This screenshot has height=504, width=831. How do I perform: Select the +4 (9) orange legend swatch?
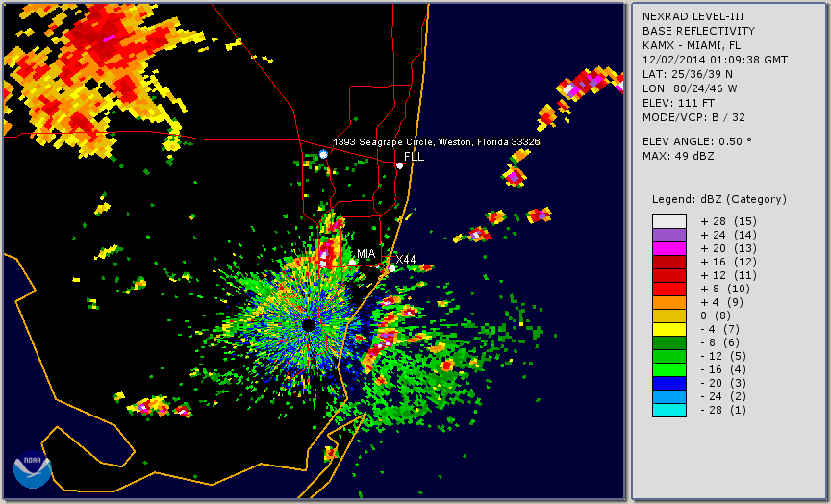pyautogui.click(x=669, y=303)
